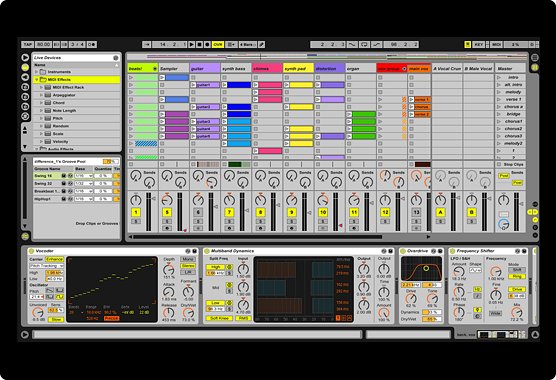Collapse the MIDI Effects folder

[x=37, y=80]
